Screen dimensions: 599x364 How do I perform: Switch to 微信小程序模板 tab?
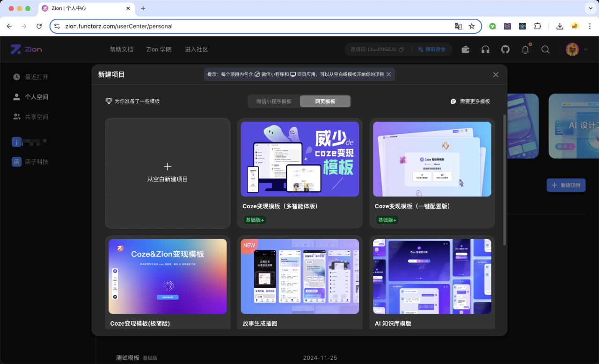pyautogui.click(x=274, y=102)
